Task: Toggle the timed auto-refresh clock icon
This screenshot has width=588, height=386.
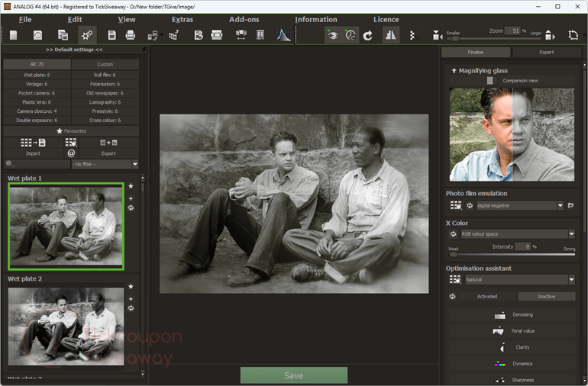Action: click(351, 35)
